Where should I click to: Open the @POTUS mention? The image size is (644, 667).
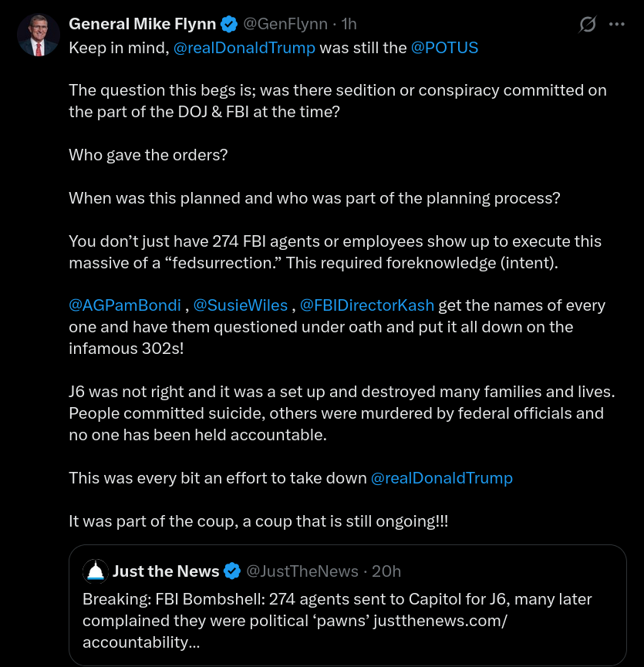444,47
